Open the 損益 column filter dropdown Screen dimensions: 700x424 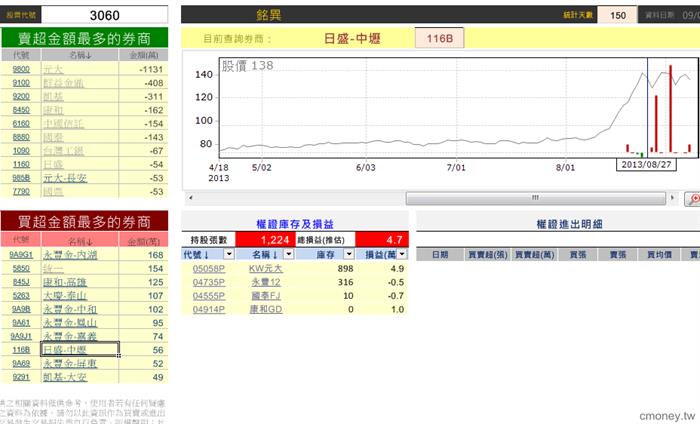point(402,254)
